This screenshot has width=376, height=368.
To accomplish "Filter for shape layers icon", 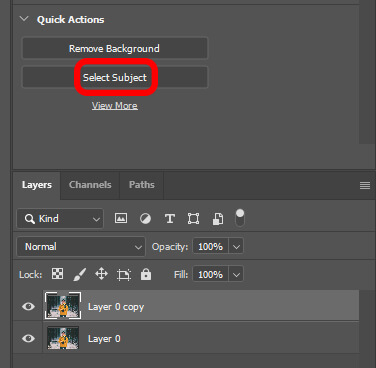I will (x=193, y=219).
